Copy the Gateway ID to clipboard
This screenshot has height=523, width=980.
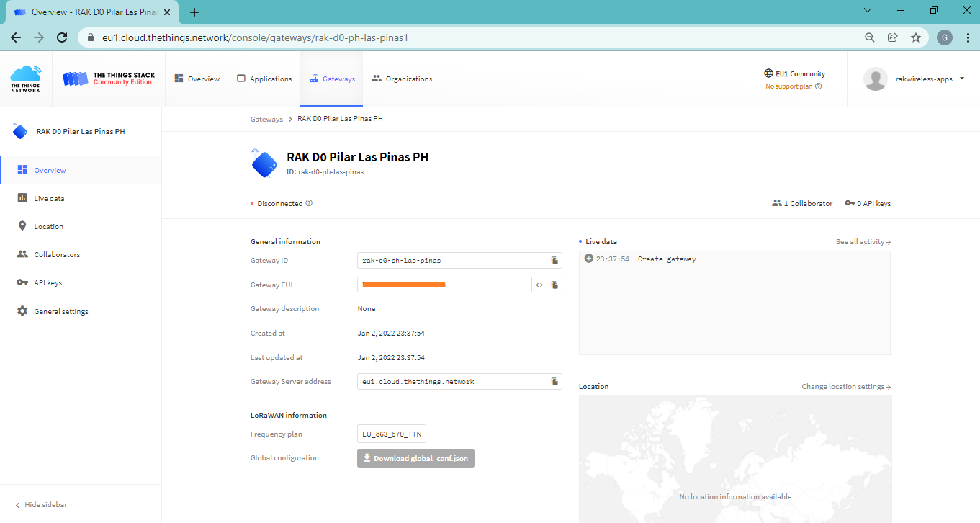tap(554, 261)
